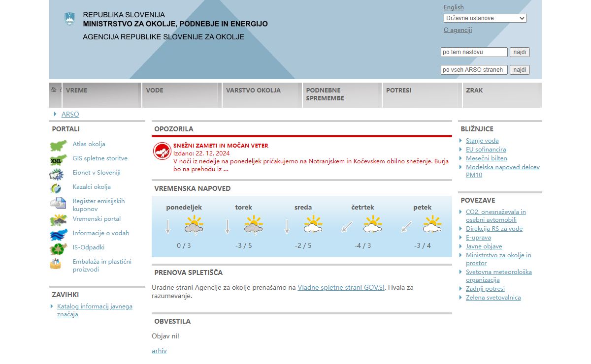Select Monday's cloudy weather forecast icon
Viewport: 591px width, 364px height.
coord(194,227)
